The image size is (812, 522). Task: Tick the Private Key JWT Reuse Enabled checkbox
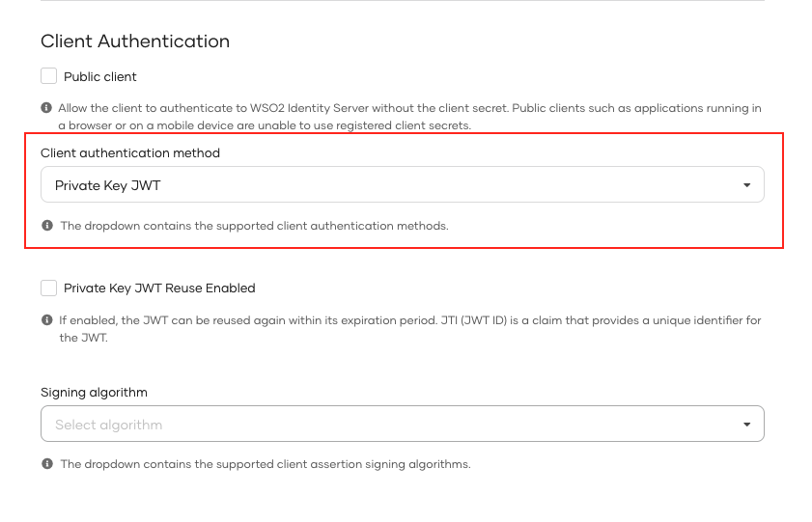point(49,288)
